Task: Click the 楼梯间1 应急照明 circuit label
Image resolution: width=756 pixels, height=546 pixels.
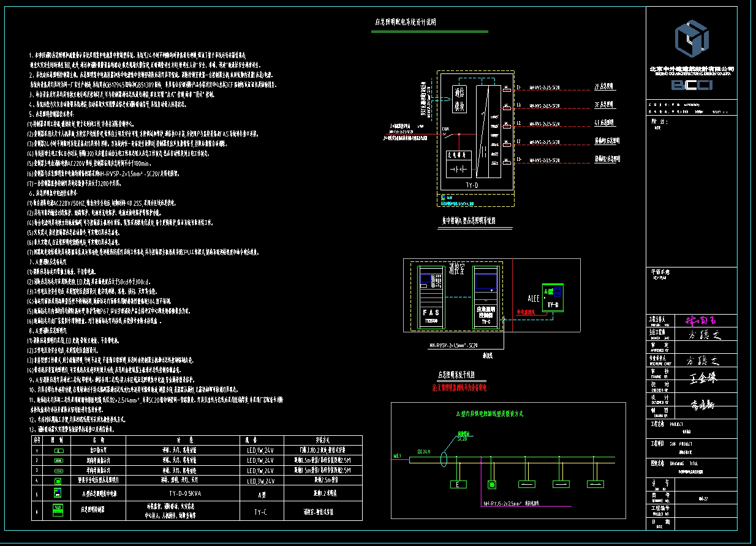Action: click(607, 141)
